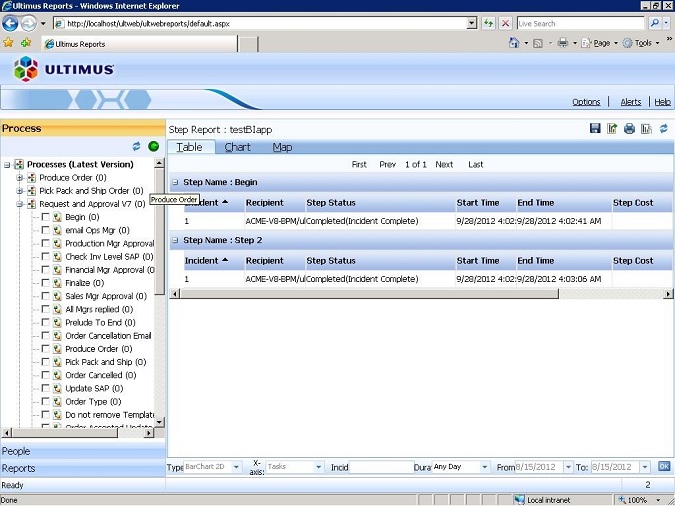The width and height of the screenshot is (675, 506).
Task: Click the red stop loading button
Action: pyautogui.click(x=505, y=23)
